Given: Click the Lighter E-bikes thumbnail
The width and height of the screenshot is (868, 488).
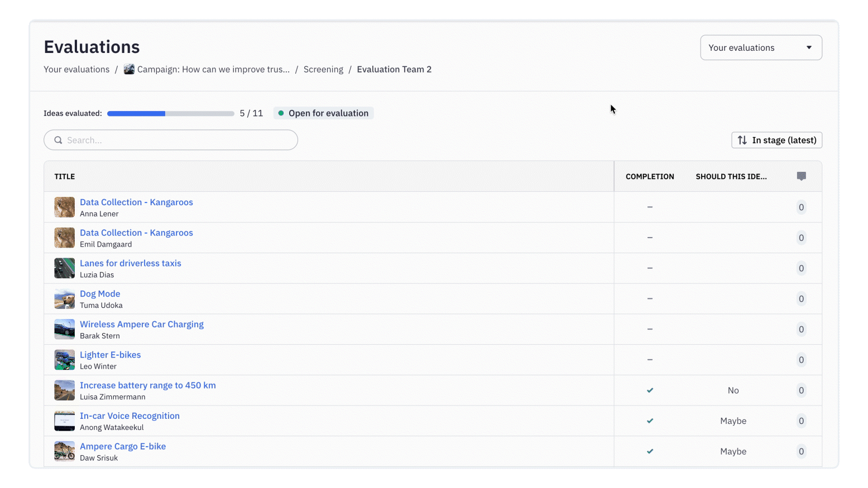Looking at the screenshot, I should tap(64, 360).
